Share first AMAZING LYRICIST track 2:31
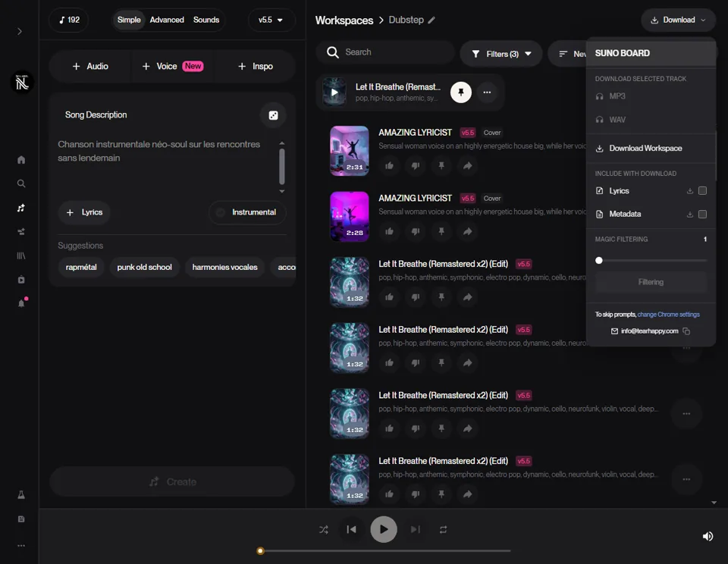Viewport: 728px width, 564px height. coord(468,166)
